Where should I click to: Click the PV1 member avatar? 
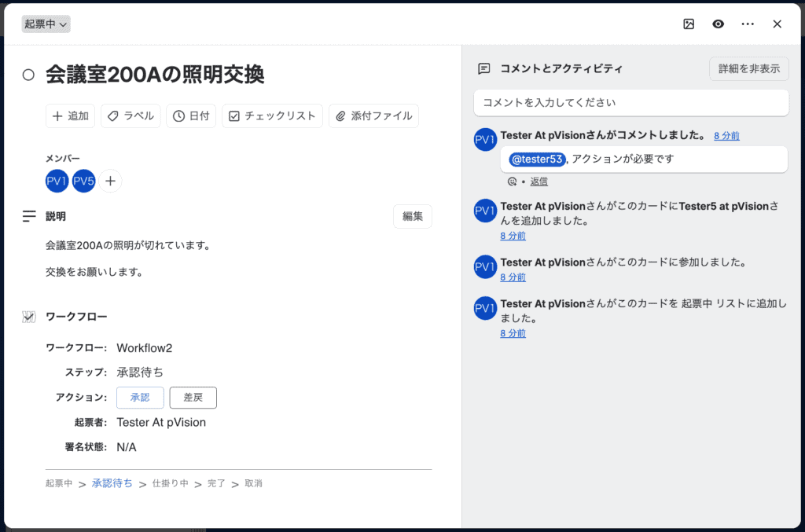57,181
